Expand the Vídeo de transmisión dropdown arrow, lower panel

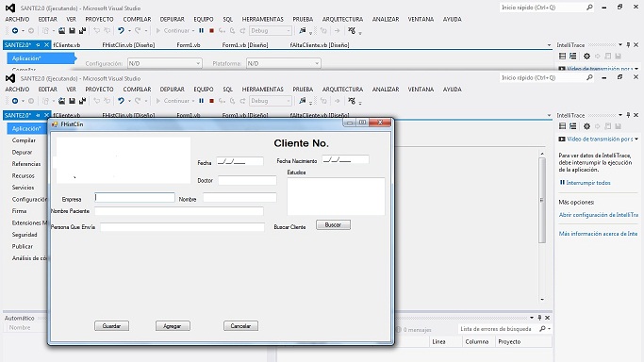(636, 140)
